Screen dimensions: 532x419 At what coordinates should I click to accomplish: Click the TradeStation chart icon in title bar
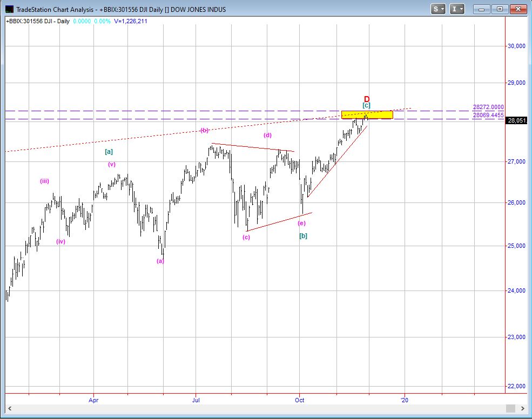[9, 9]
